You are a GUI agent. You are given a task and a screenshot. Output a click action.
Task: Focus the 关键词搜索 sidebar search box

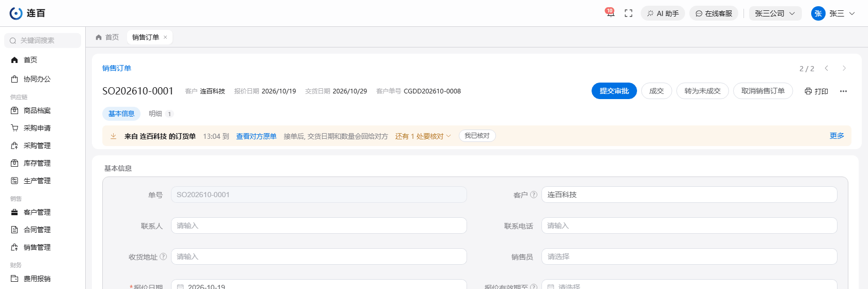43,40
